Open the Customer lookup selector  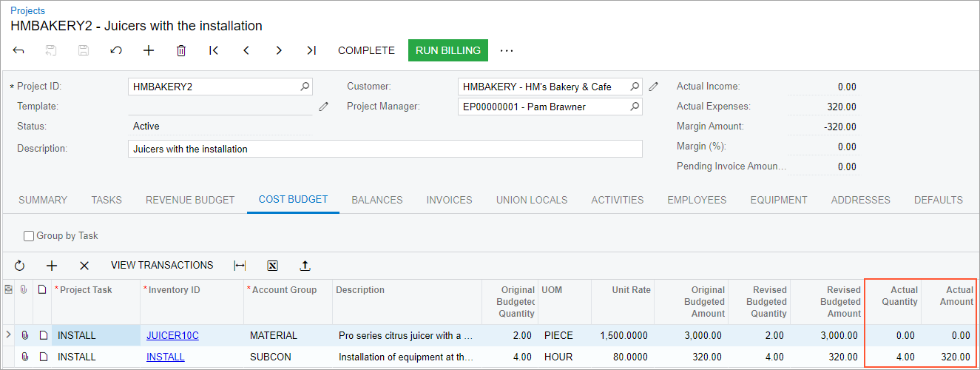pyautogui.click(x=634, y=87)
